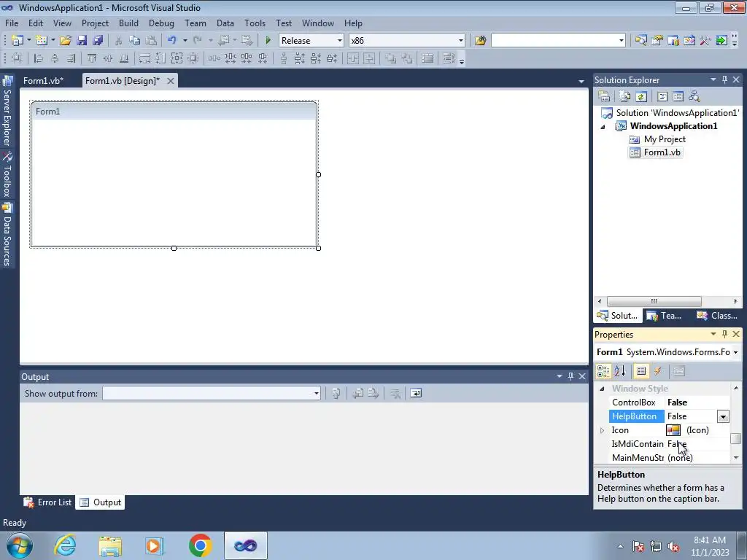
Task: Click the Clear All icon in Output toolbar
Action: [x=395, y=393]
